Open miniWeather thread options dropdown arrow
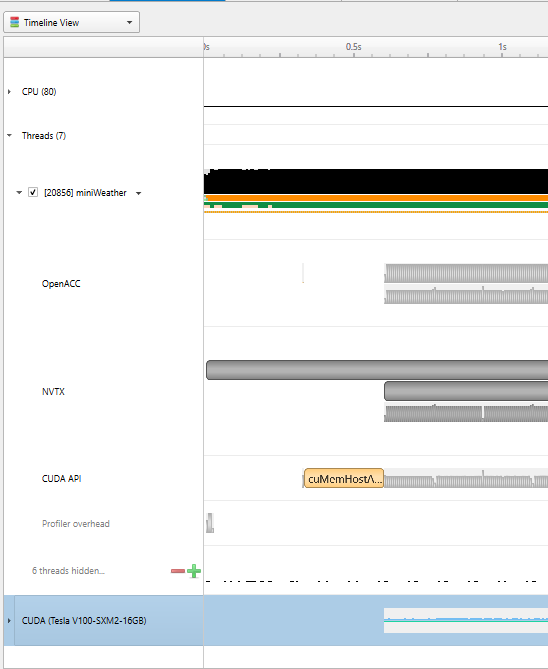 click(138, 193)
